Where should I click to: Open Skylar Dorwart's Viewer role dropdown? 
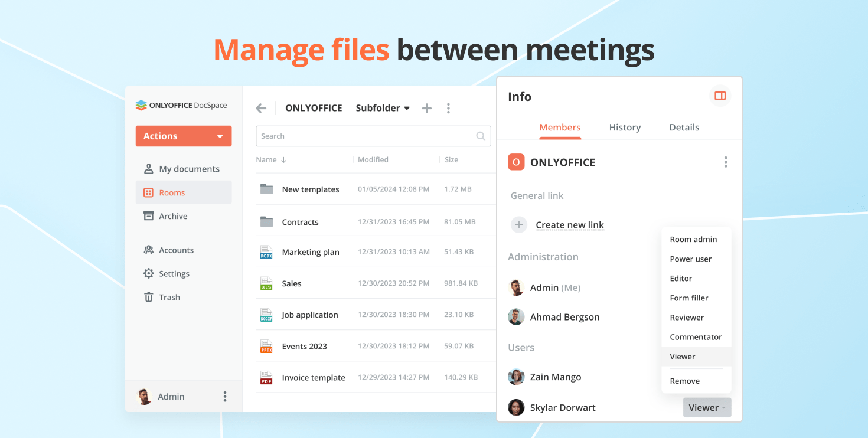(707, 407)
